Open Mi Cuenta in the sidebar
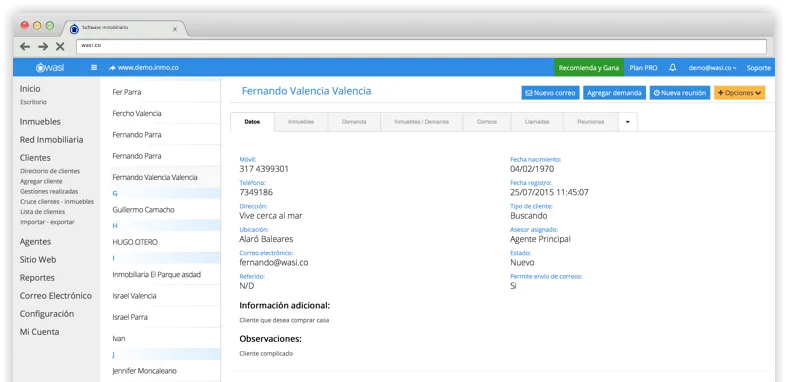Image resolution: width=787 pixels, height=382 pixels. click(39, 332)
